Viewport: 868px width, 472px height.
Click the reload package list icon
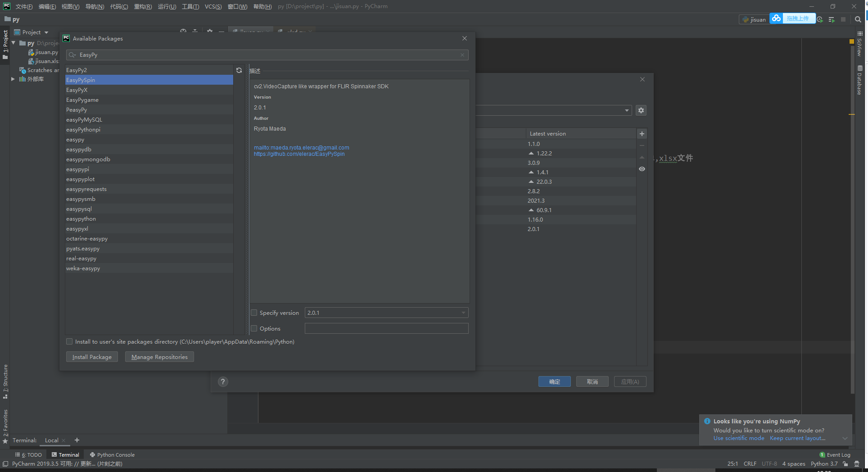tap(239, 70)
